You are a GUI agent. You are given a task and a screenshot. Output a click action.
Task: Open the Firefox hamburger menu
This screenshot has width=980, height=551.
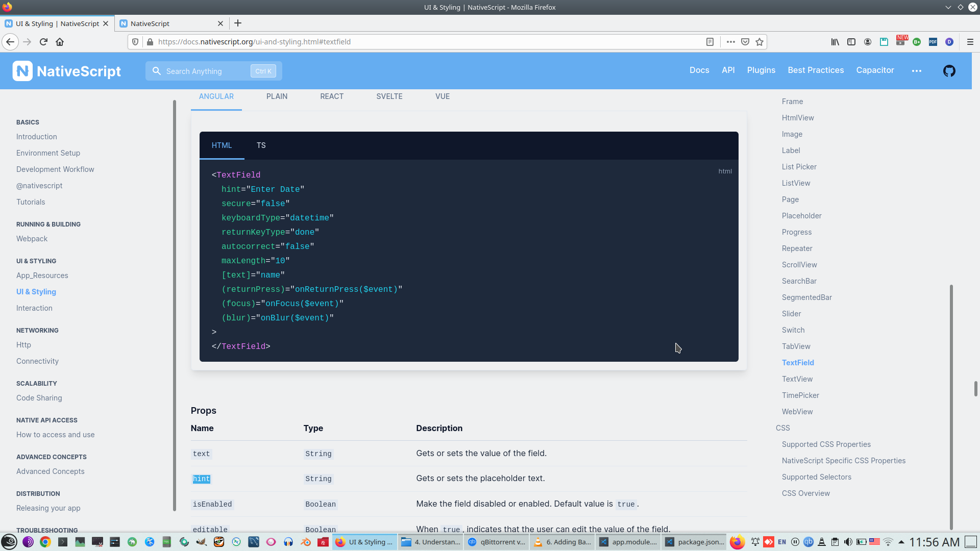pos(970,42)
